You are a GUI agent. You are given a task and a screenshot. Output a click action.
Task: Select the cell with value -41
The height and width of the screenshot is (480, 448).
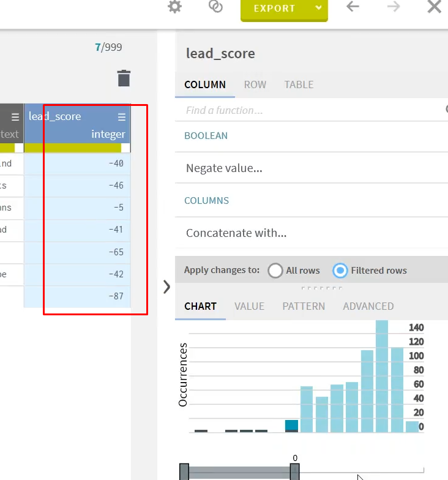pyautogui.click(x=77, y=230)
